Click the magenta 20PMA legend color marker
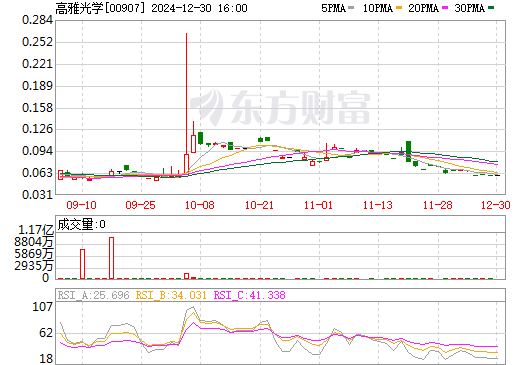The height and width of the screenshot is (365, 520). tap(445, 7)
